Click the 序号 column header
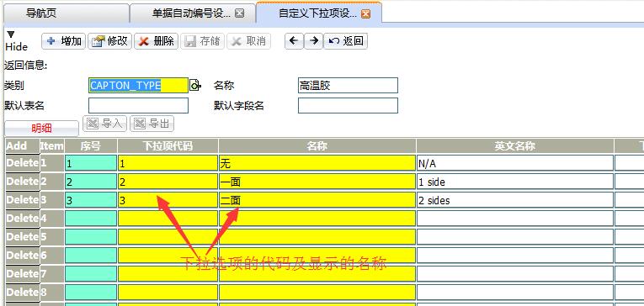The image size is (644, 306). coord(91,146)
